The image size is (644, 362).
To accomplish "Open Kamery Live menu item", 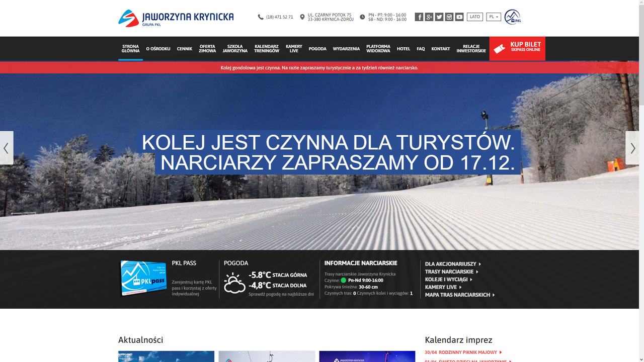I will tap(294, 49).
